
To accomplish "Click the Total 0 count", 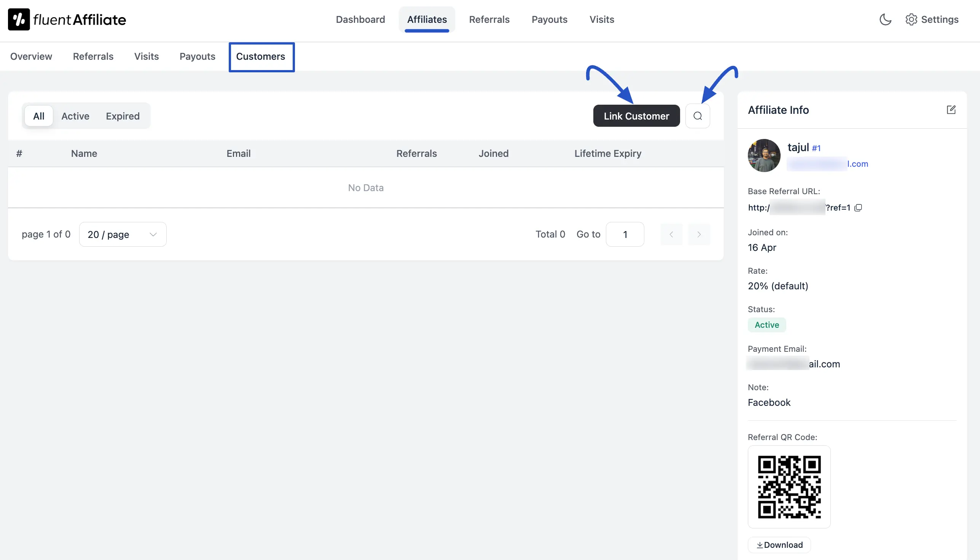I will coord(550,234).
